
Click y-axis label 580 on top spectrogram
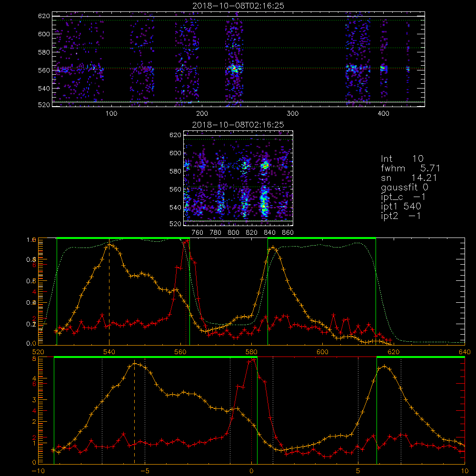pyautogui.click(x=44, y=52)
